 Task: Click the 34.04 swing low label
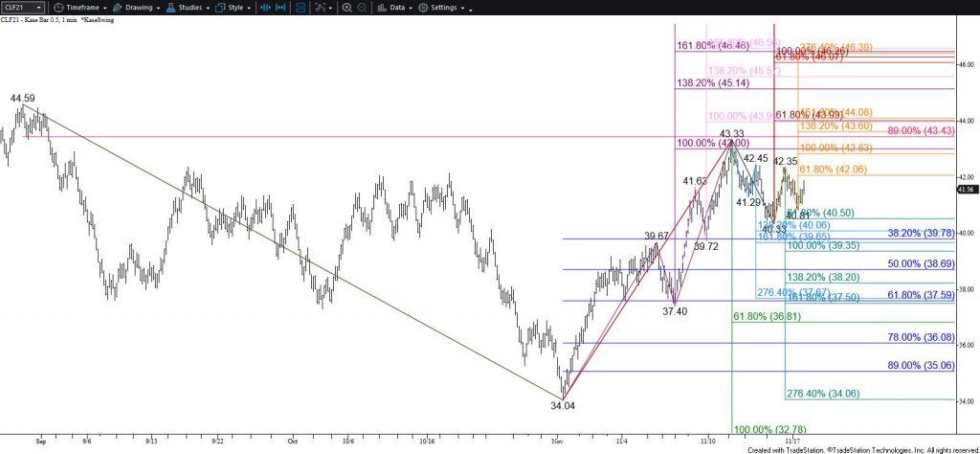pyautogui.click(x=562, y=406)
